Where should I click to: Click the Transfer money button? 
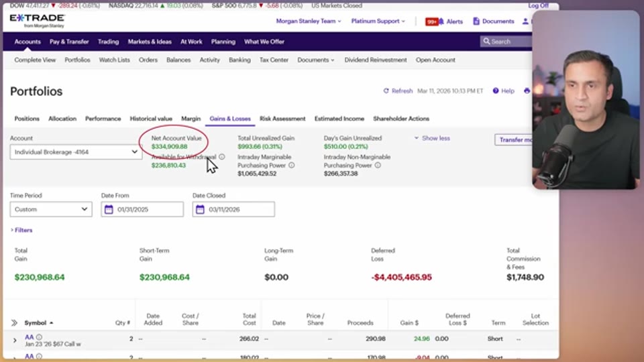click(x=514, y=139)
